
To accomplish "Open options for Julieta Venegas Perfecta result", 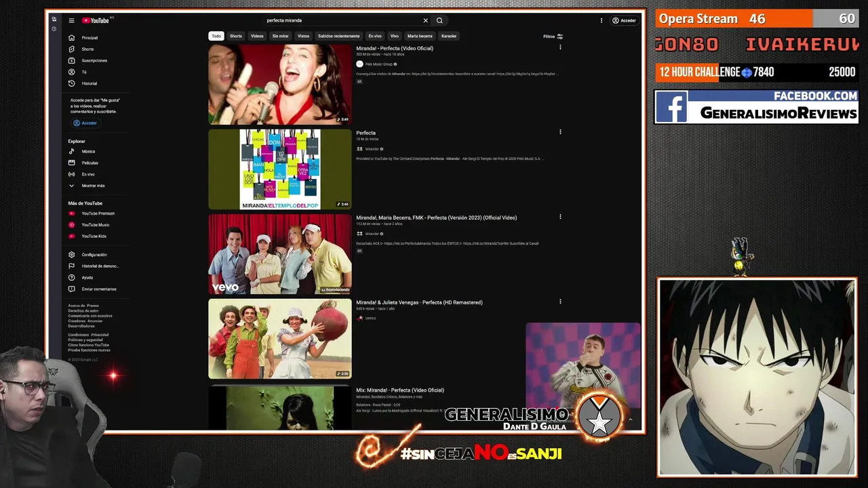I will tap(560, 302).
